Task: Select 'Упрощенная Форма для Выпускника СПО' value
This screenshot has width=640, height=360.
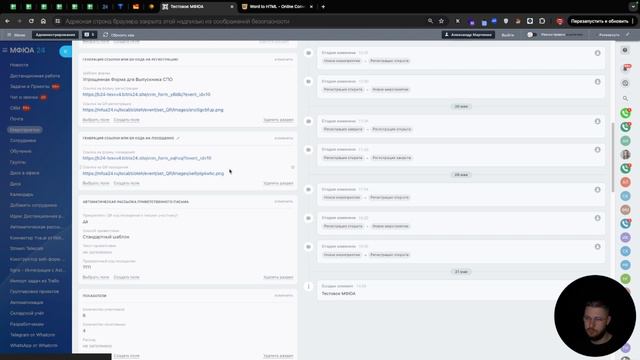Action: point(128,80)
